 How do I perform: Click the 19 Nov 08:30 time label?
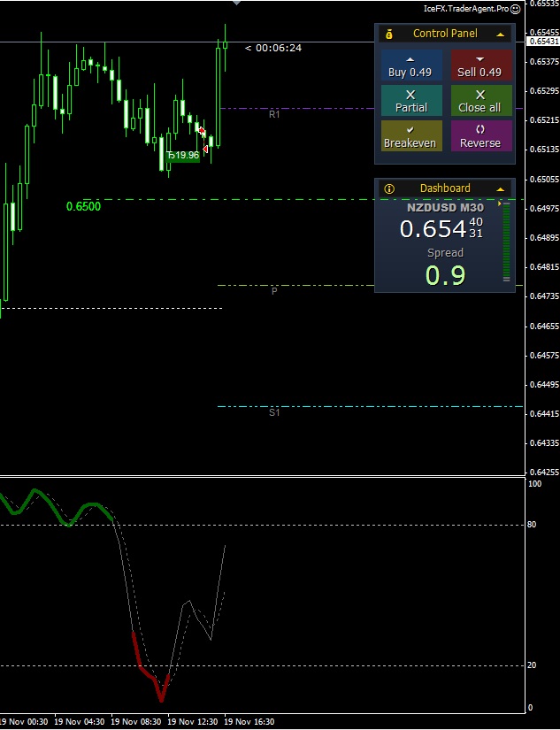click(x=136, y=722)
